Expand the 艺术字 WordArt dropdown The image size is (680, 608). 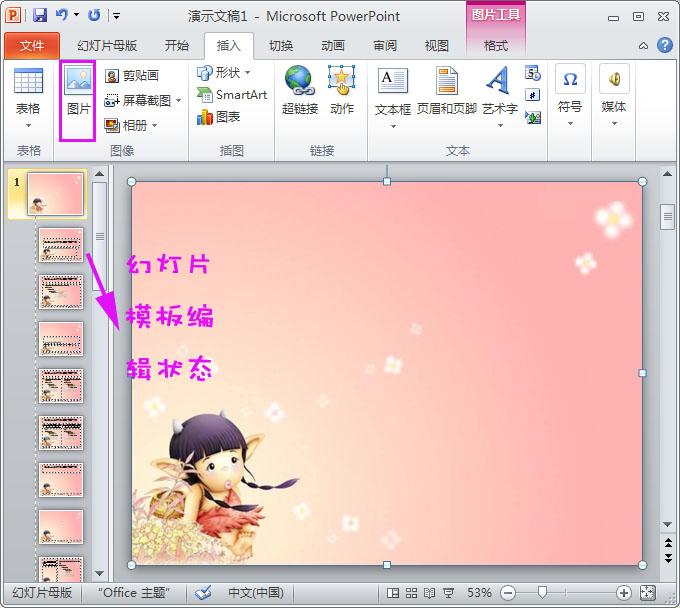tap(500, 125)
